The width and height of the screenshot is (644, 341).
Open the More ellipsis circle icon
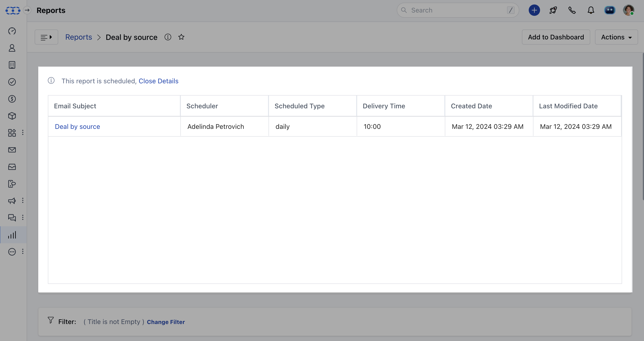click(12, 252)
